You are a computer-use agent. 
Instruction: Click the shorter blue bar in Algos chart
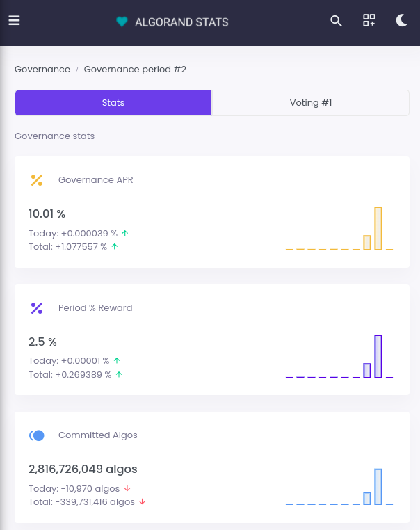pyautogui.click(x=367, y=499)
